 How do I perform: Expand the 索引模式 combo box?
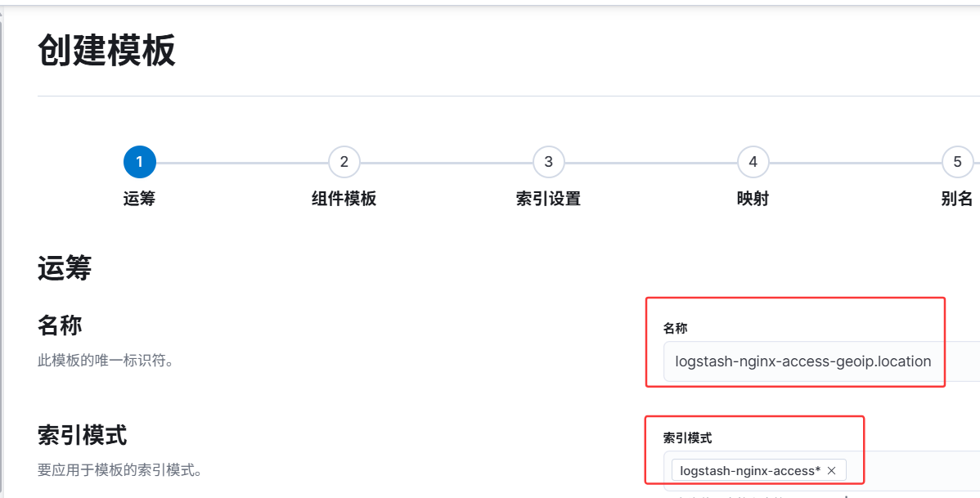click(x=821, y=470)
